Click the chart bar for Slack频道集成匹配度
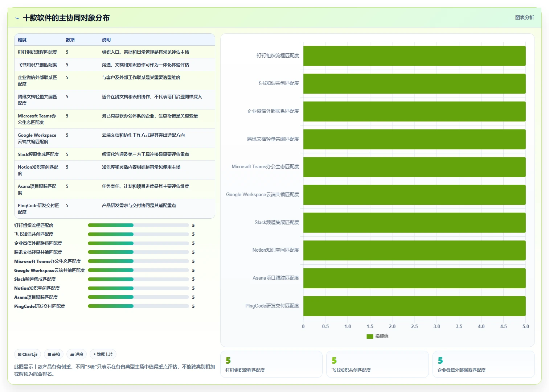The width and height of the screenshot is (549, 392). [414, 223]
